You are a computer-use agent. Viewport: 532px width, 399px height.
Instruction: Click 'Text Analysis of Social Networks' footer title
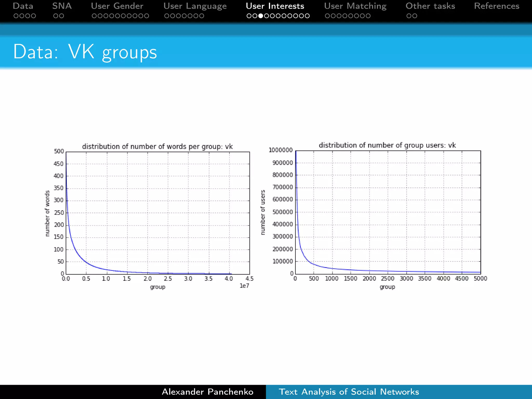349,392
